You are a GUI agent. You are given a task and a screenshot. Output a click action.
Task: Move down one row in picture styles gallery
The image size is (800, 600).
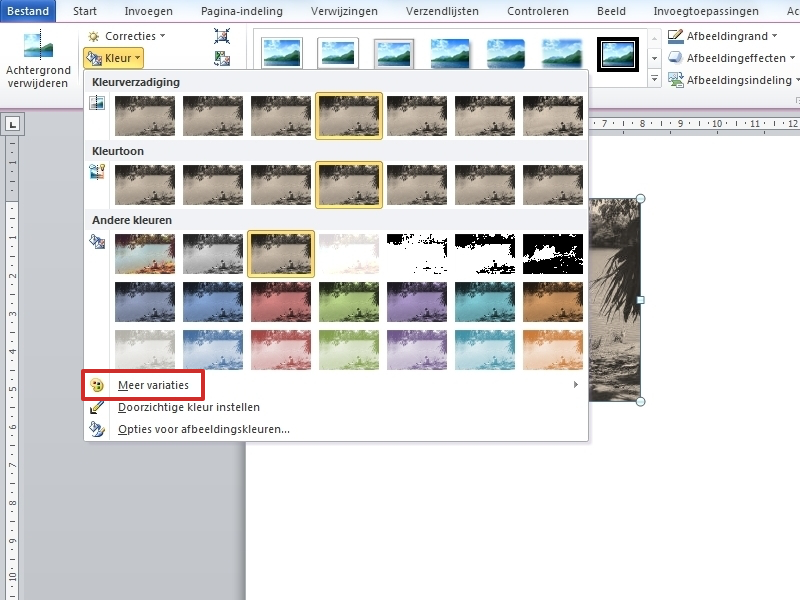(x=654, y=58)
